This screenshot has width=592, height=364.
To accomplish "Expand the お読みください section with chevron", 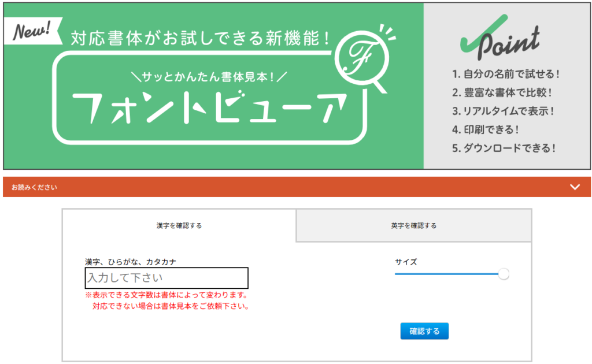I will point(575,187).
